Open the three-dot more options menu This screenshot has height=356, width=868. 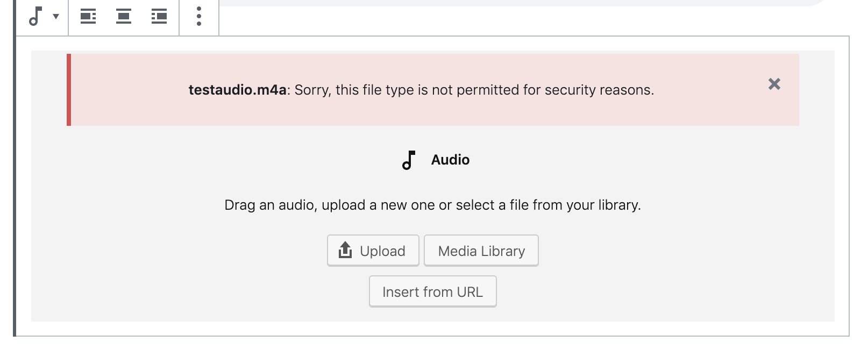point(199,17)
